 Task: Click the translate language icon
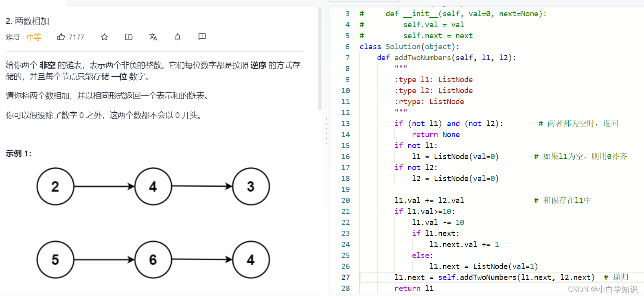click(153, 37)
